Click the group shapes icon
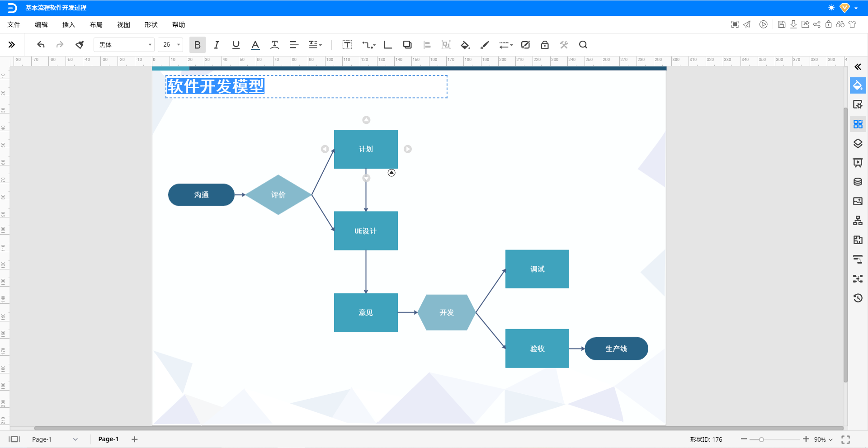 (x=446, y=45)
